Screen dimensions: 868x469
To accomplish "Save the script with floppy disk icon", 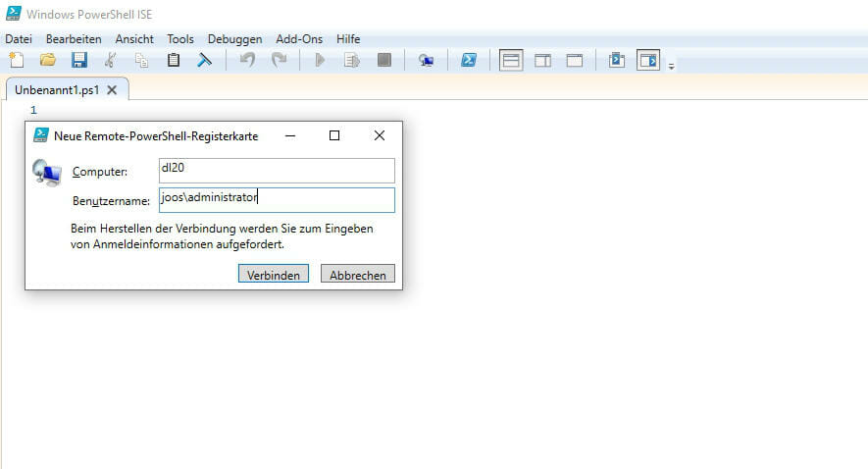I will pyautogui.click(x=79, y=60).
